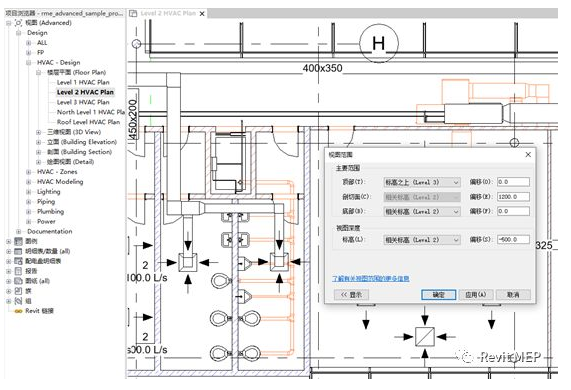
Task: Expand the FP discipline node
Action: click(x=28, y=52)
